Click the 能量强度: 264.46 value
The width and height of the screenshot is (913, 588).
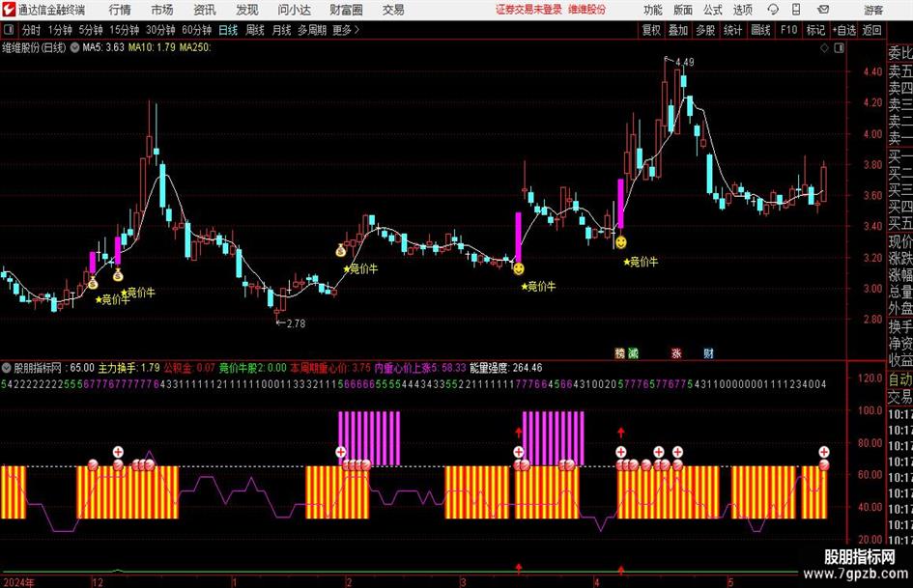point(506,368)
